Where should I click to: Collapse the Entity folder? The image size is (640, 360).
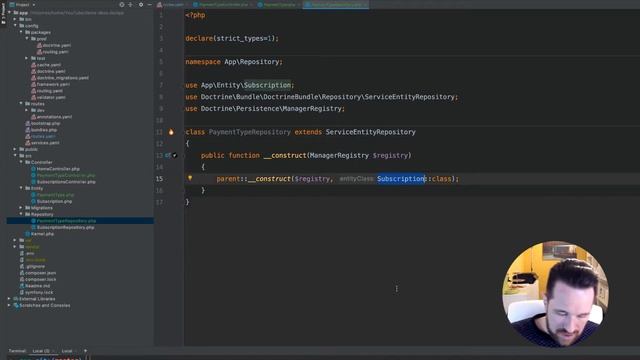point(21,188)
